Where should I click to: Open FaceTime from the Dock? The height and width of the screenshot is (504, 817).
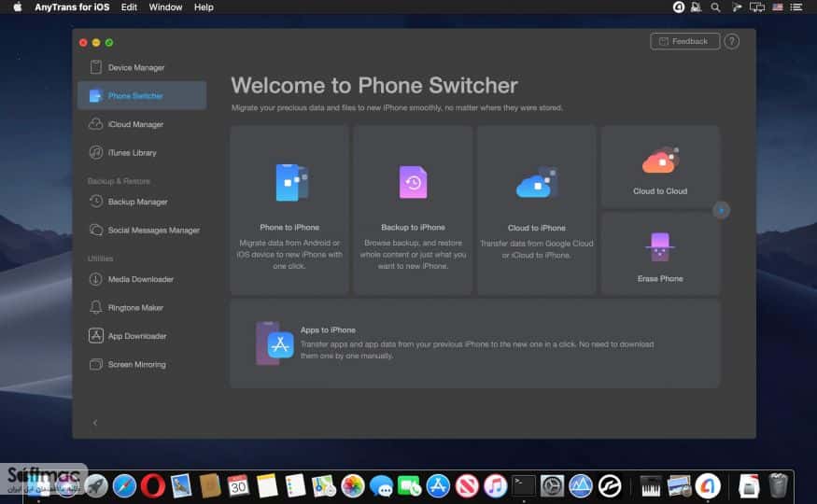point(410,486)
